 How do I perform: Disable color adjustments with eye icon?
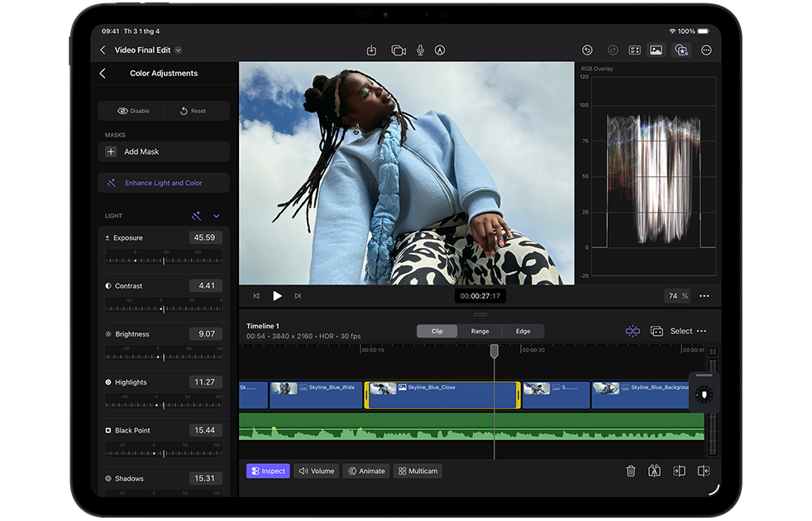[123, 111]
